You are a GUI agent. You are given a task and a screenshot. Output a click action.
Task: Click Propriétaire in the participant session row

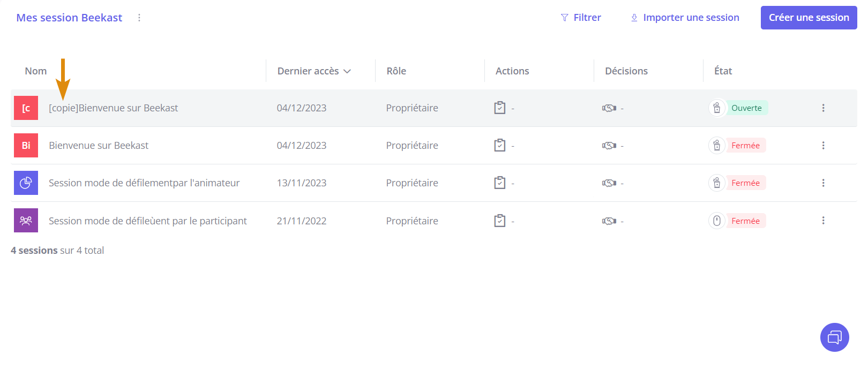412,221
